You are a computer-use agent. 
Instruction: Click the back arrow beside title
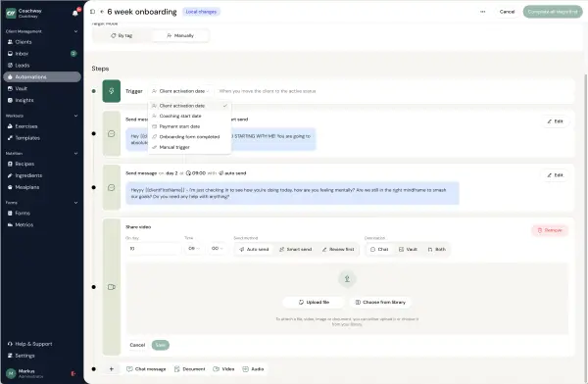[x=102, y=12]
